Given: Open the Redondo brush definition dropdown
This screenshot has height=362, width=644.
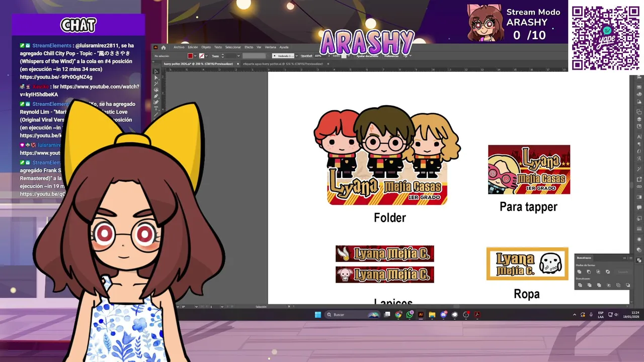Looking at the screenshot, I should tap(296, 56).
